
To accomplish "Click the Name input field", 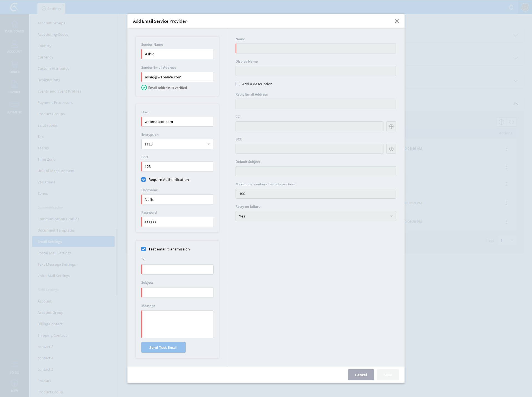I will [316, 48].
